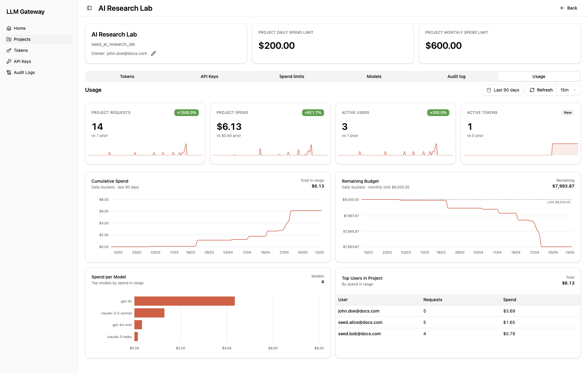Click the +1300.0% requests badge
The image size is (588, 373).
tap(187, 113)
